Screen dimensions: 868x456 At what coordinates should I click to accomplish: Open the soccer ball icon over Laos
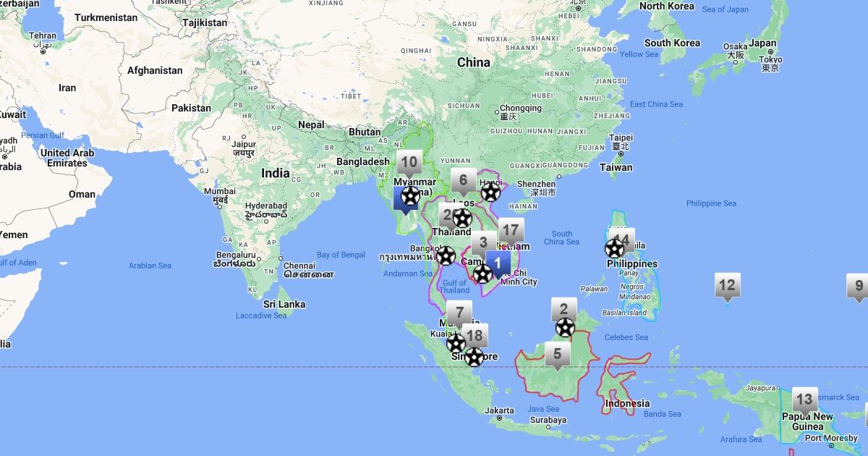[462, 217]
